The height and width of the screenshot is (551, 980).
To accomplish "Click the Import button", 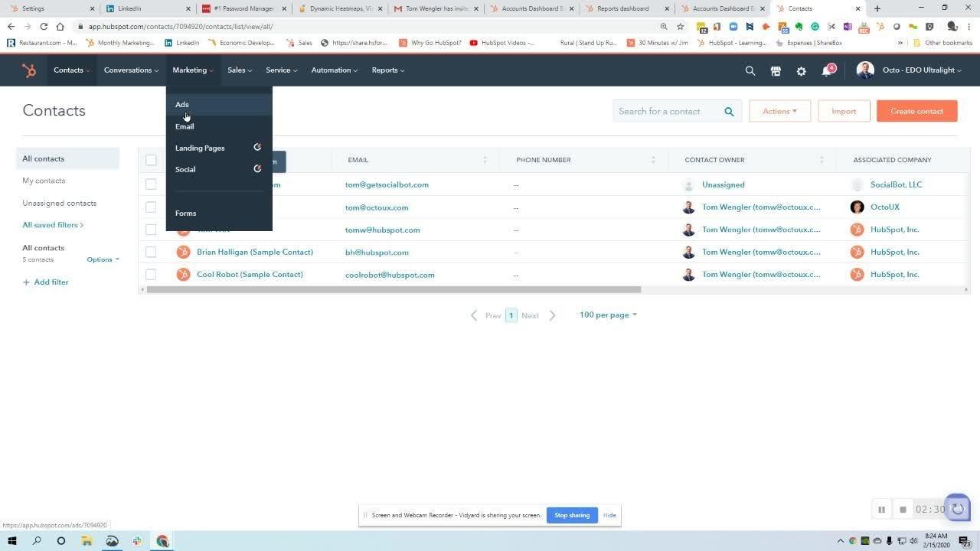I will click(844, 111).
